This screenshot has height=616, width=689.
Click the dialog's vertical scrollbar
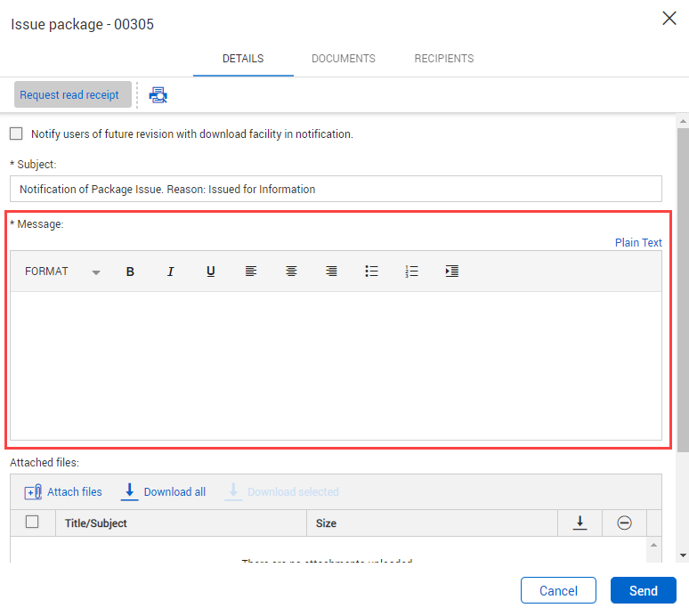point(683,285)
